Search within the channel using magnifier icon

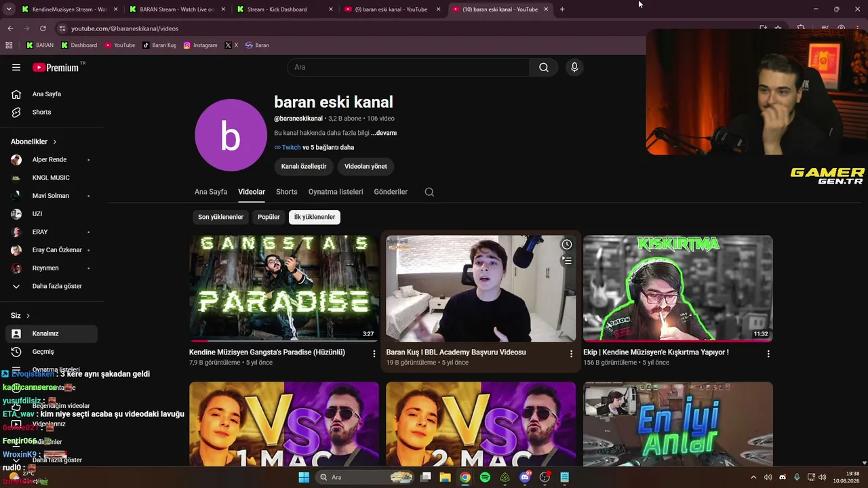[x=429, y=192]
